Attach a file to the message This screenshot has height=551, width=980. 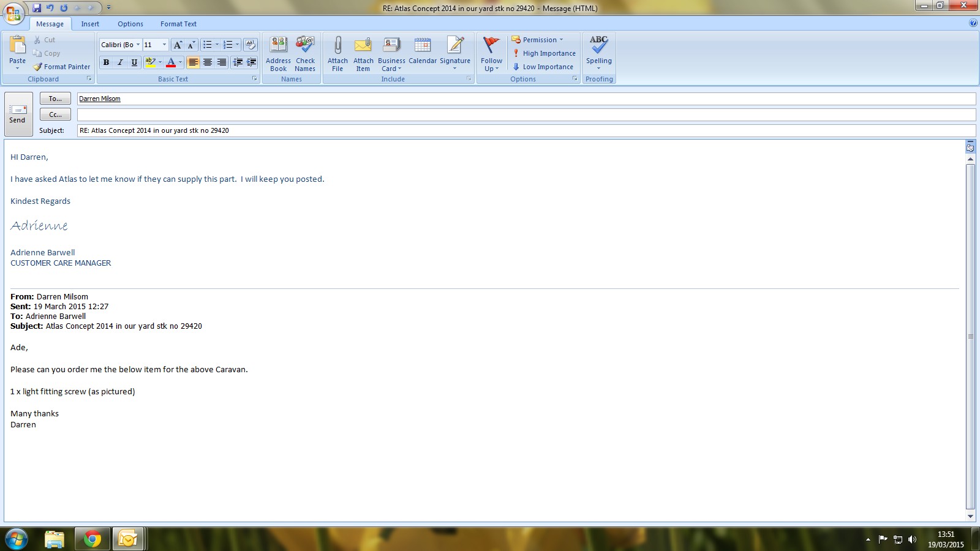(x=337, y=54)
